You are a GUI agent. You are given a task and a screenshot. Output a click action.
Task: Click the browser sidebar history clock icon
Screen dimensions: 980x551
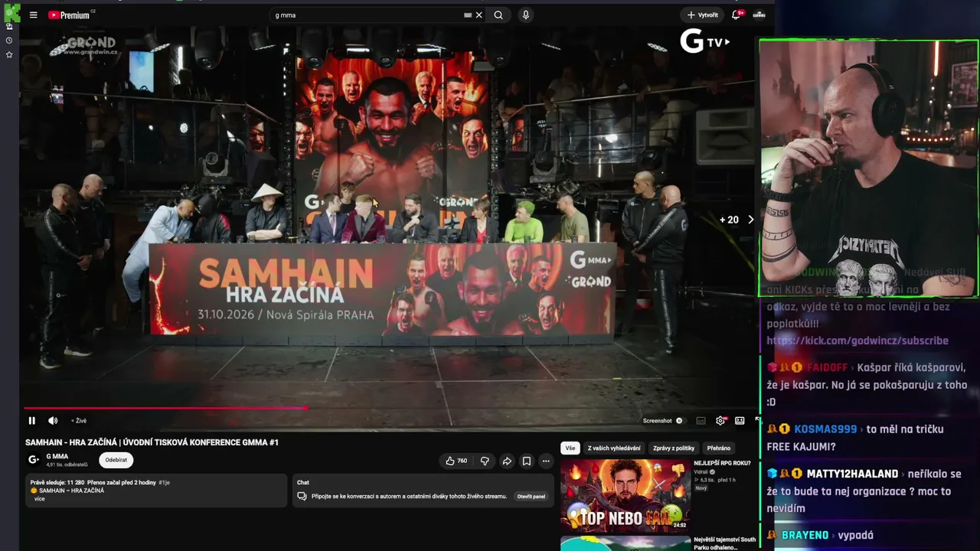coord(9,41)
